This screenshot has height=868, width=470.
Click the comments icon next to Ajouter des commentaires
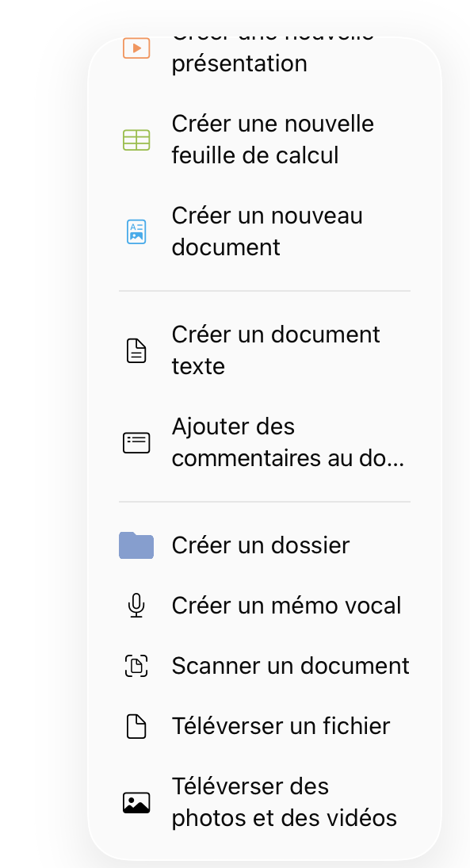(136, 442)
